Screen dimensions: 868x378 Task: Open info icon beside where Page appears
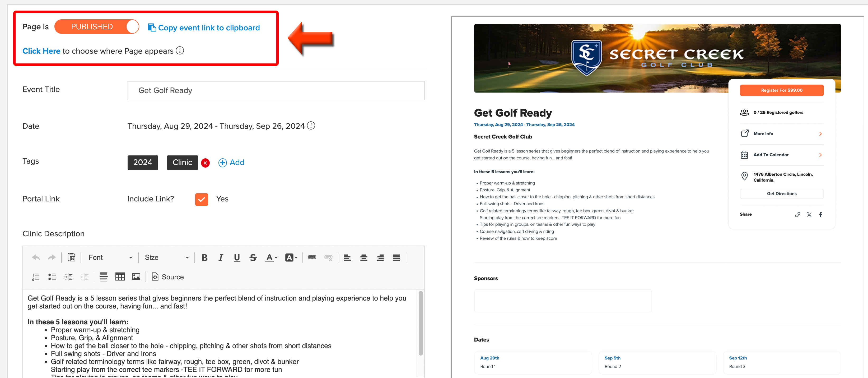point(180,51)
